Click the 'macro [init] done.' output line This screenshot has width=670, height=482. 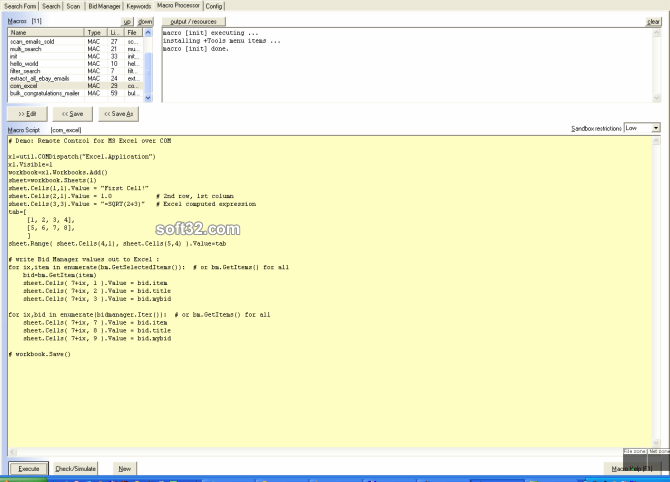point(196,49)
